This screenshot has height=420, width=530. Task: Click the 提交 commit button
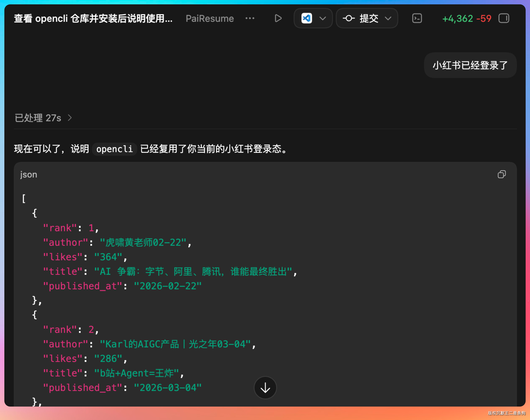point(369,19)
